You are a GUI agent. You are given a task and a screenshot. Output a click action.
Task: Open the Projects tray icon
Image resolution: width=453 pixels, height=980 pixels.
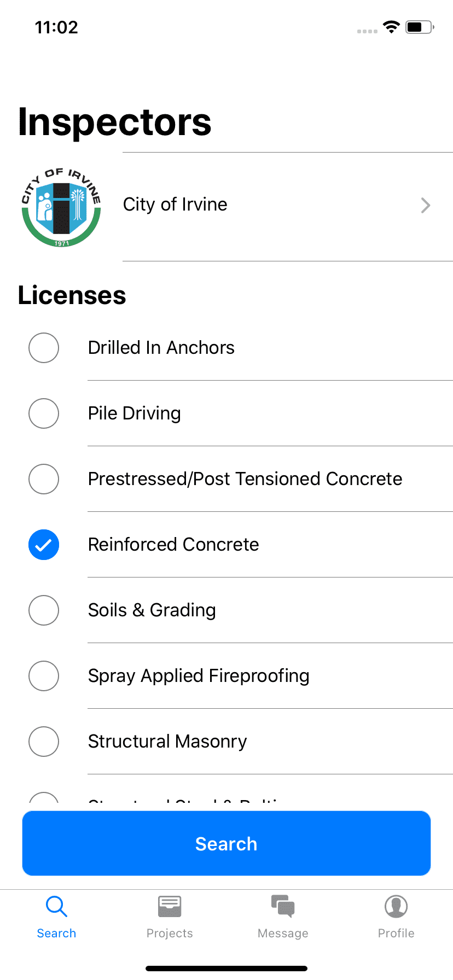(x=170, y=906)
